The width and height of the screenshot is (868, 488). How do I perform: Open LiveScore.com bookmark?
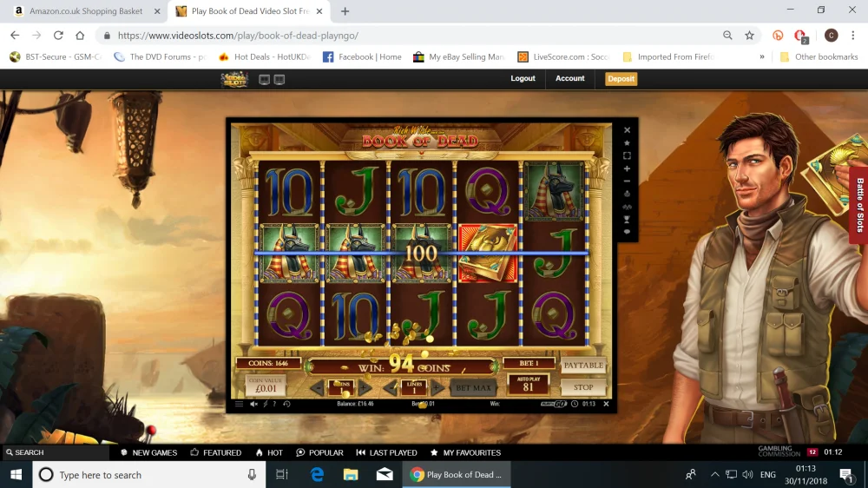[563, 56]
